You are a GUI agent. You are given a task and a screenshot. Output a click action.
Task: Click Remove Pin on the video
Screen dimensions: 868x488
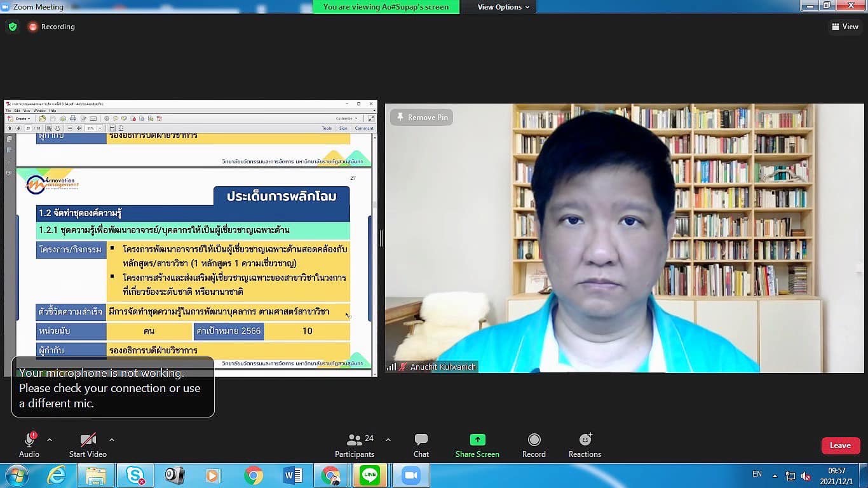(x=422, y=118)
